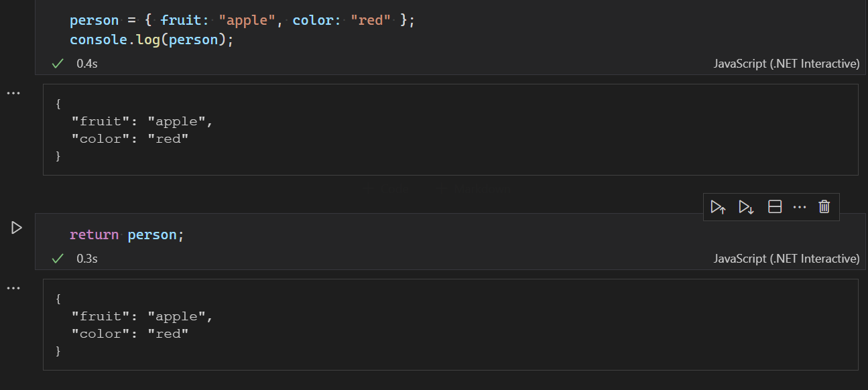This screenshot has width=868, height=390.
Task: Click the Execute Above cells icon
Action: pyautogui.click(x=718, y=207)
